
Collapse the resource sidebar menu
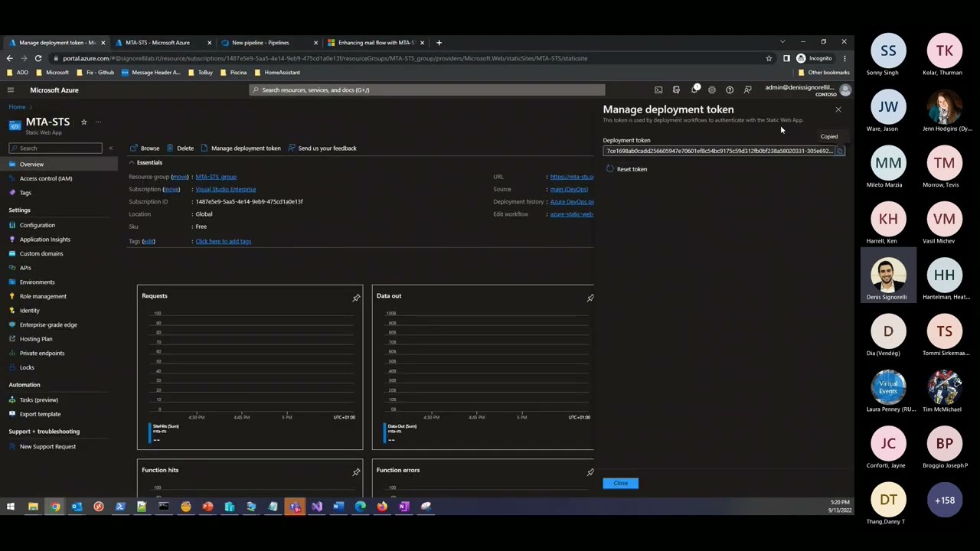point(110,148)
